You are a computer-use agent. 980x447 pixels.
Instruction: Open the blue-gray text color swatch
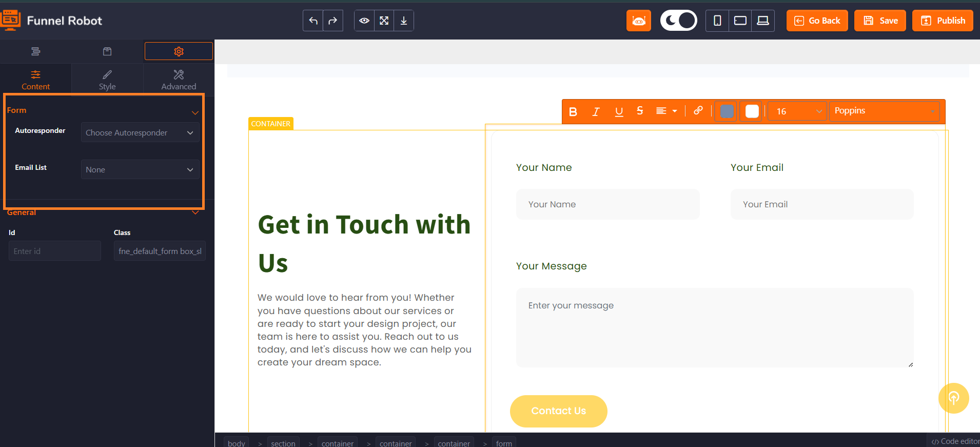[x=727, y=111]
